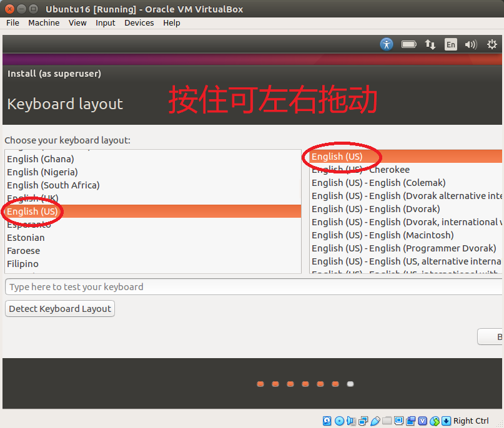This screenshot has width=504, height=428.
Task: Open the View menu
Action: click(x=77, y=23)
